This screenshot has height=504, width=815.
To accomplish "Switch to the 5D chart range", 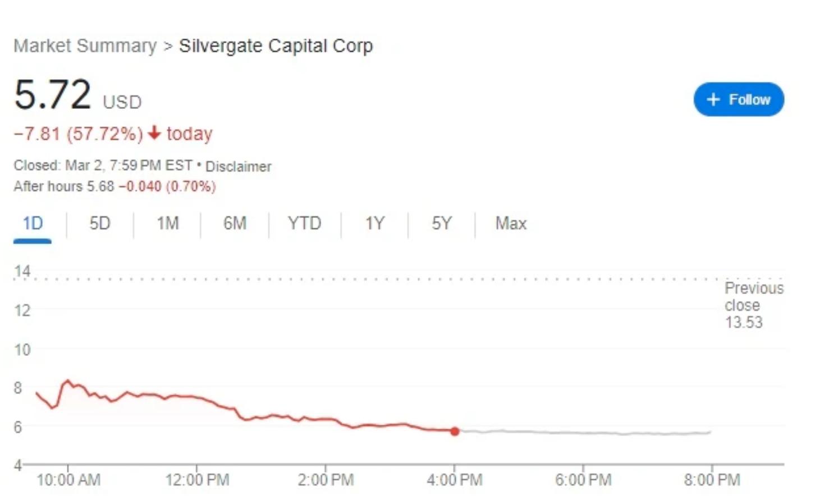I will pyautogui.click(x=100, y=223).
